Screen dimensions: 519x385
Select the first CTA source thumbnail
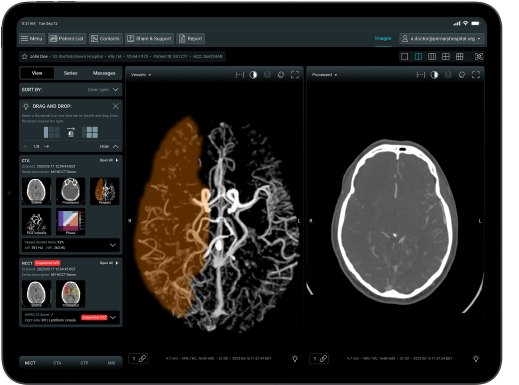click(x=36, y=191)
